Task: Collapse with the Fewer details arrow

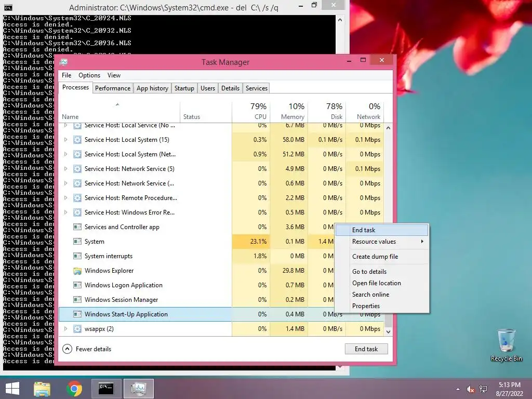Action: click(67, 349)
